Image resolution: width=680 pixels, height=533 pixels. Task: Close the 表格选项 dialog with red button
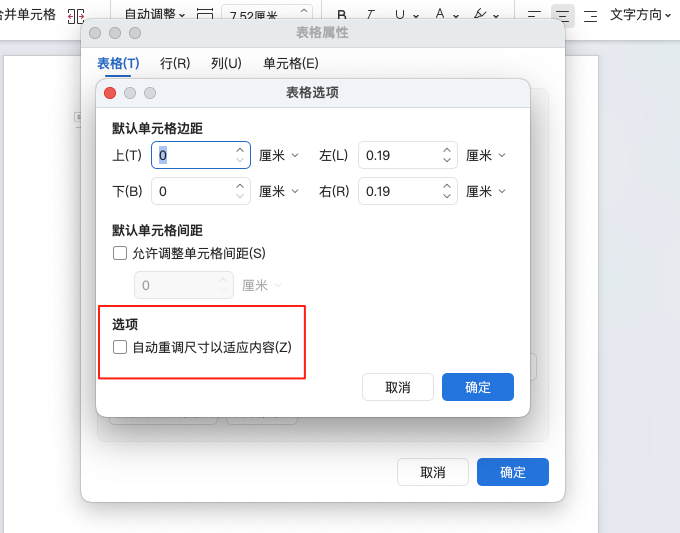[x=110, y=93]
